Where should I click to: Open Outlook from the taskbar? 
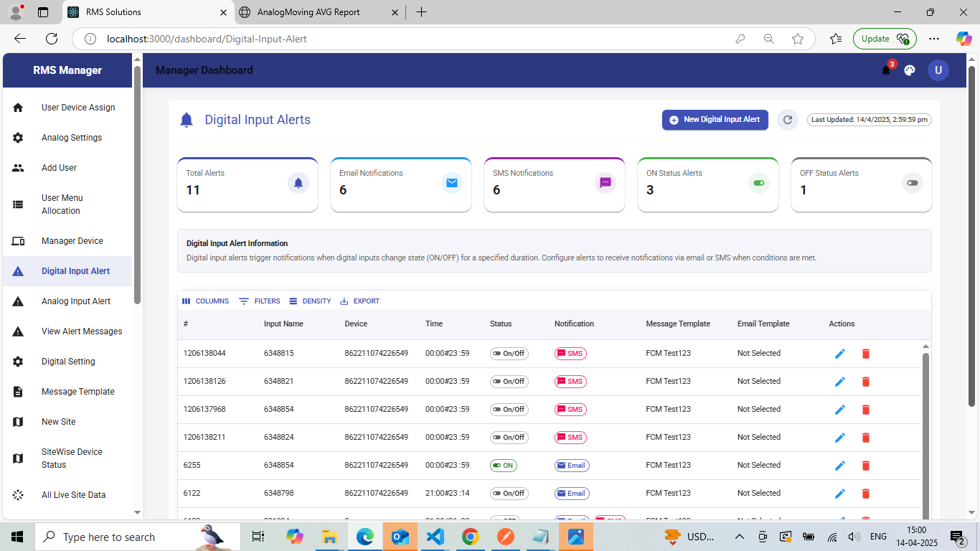click(400, 537)
